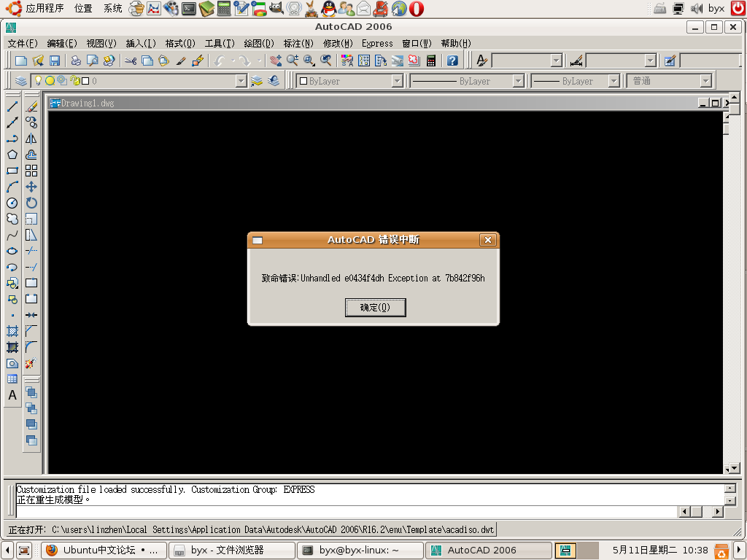The height and width of the screenshot is (560, 747).
Task: Click the New drawing icon
Action: pyautogui.click(x=21, y=61)
